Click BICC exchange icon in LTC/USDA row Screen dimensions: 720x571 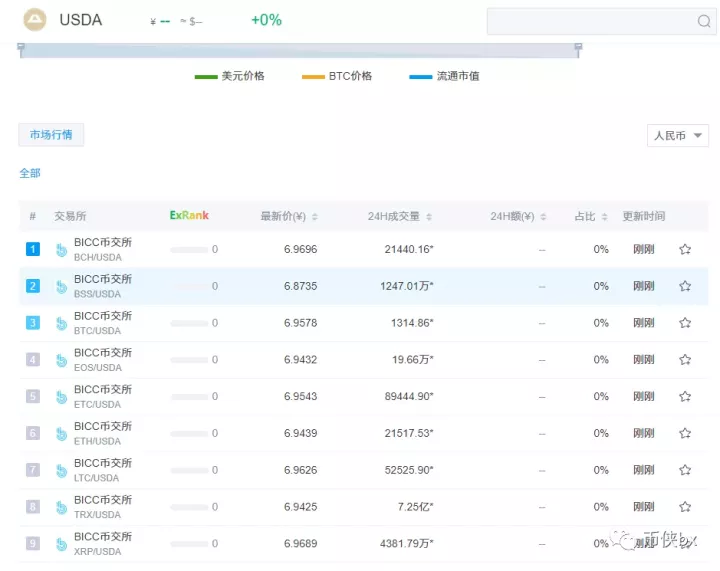(x=61, y=470)
